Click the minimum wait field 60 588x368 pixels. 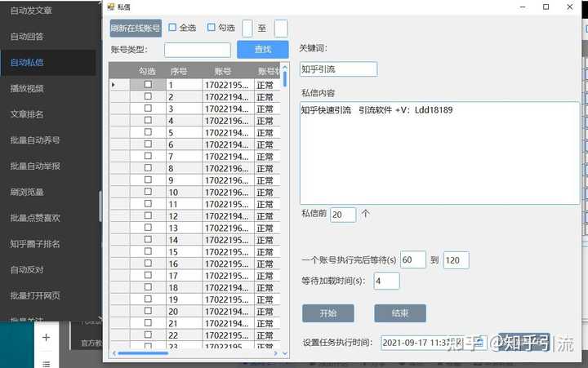[413, 259]
